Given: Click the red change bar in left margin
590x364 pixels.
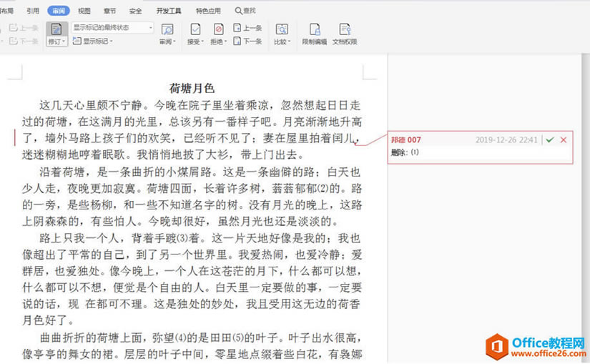Looking at the screenshot, I should point(15,137).
